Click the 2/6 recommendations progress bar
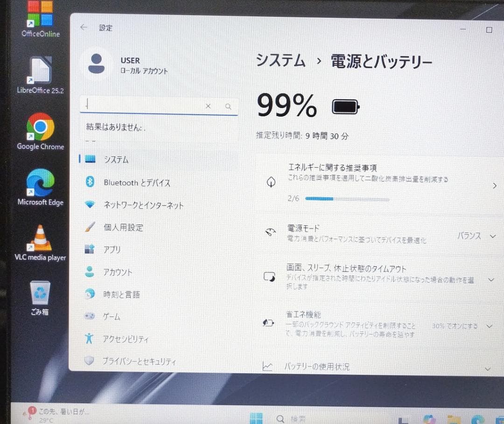504x424 pixels. point(345,199)
